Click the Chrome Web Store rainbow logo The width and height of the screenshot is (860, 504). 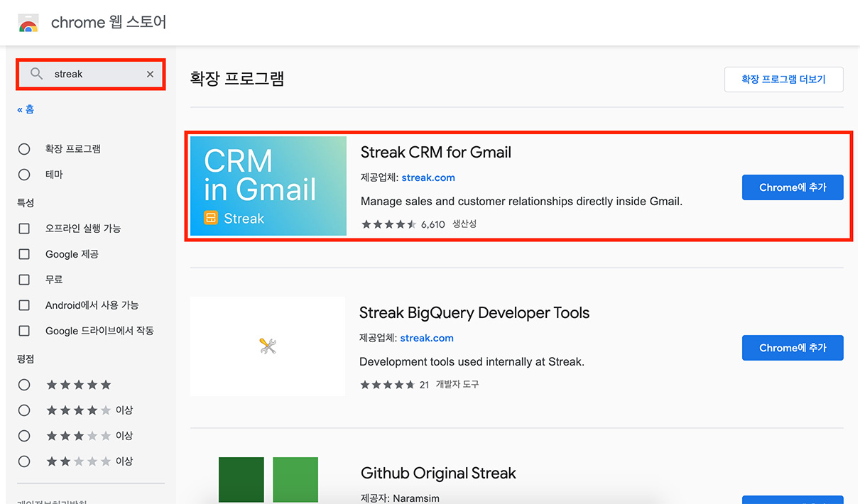point(28,23)
